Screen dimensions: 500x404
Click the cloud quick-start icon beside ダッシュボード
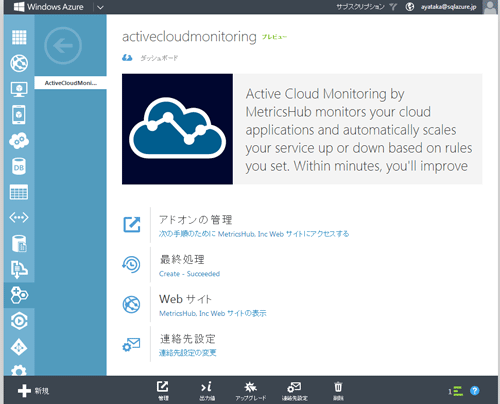coord(127,58)
